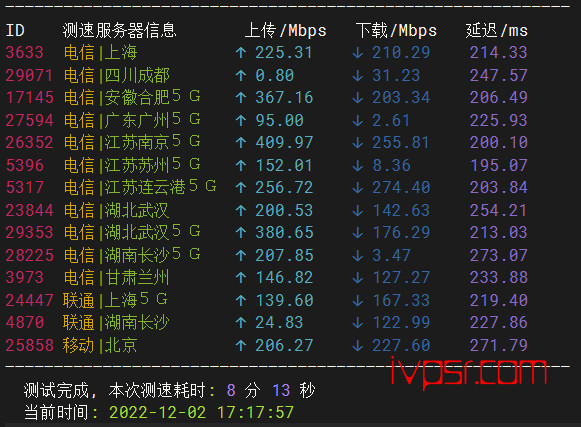Select server ID 29071
This screenshot has height=427, width=581.
click(29, 76)
